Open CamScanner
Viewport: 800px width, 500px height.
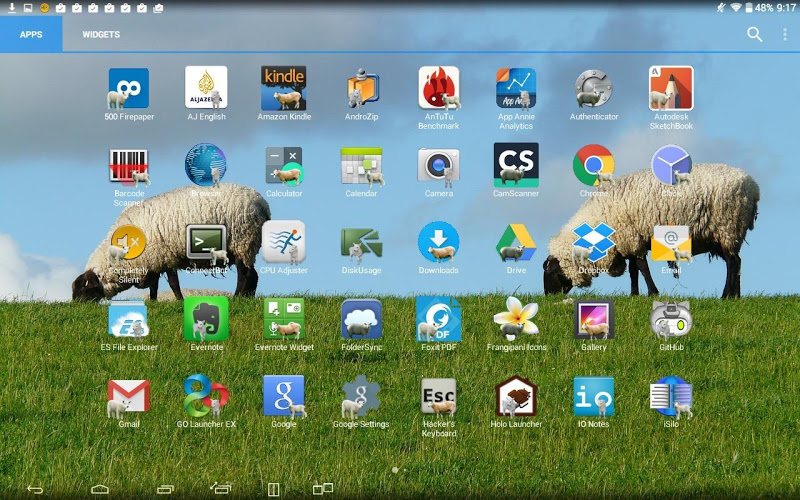(516, 165)
